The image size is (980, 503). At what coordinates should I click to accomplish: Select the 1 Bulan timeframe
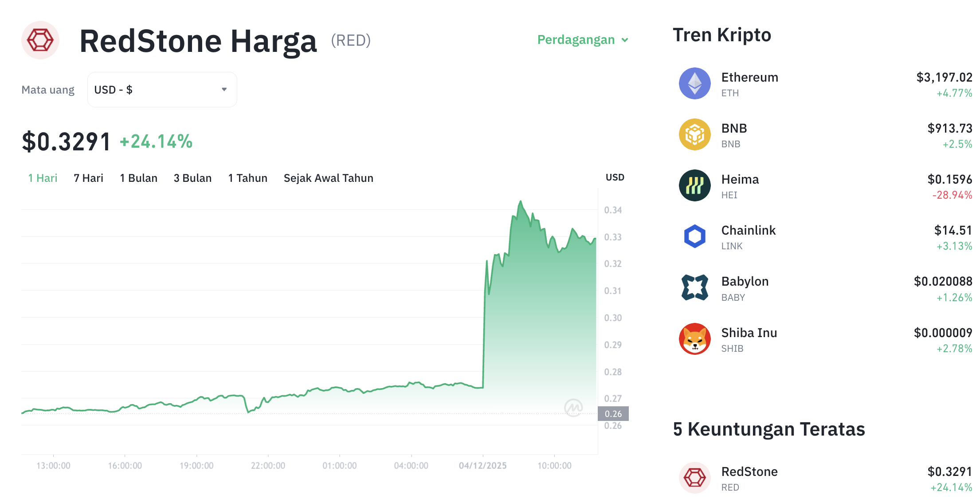click(138, 178)
